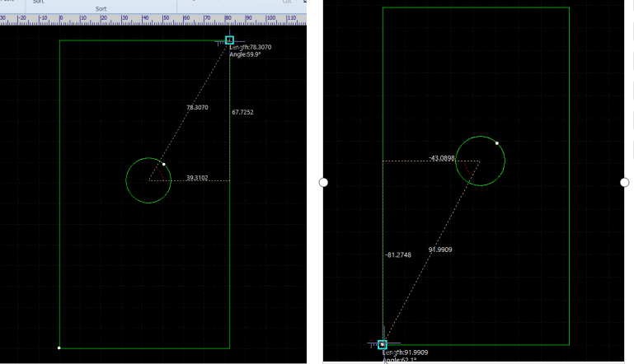Click the Length:91.9909 tooltip text
The width and height of the screenshot is (634, 364).
(x=405, y=352)
